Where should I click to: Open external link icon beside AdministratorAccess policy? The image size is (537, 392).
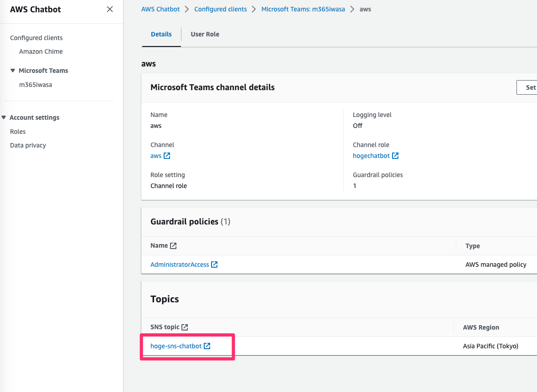tap(214, 265)
